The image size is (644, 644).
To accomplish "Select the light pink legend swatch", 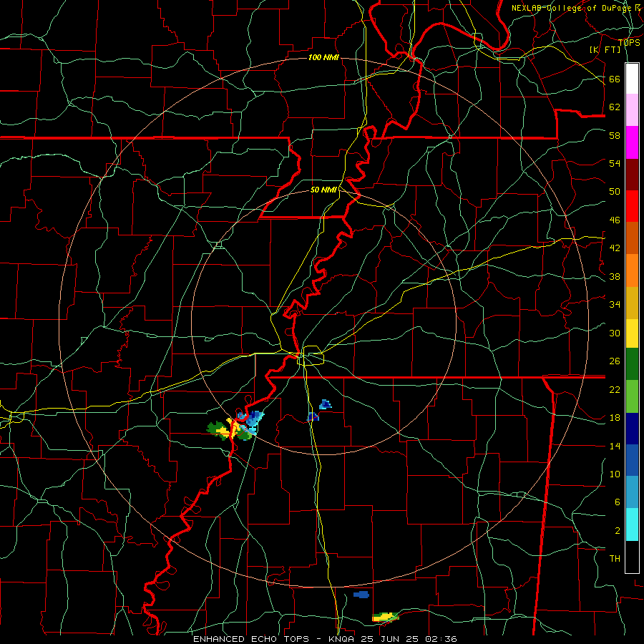I will click(632, 109).
